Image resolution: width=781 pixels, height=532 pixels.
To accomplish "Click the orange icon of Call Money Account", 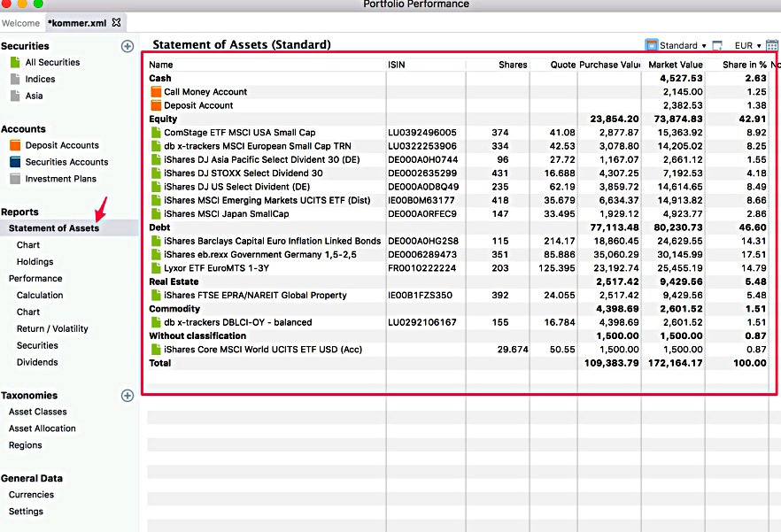I will coord(156,92).
